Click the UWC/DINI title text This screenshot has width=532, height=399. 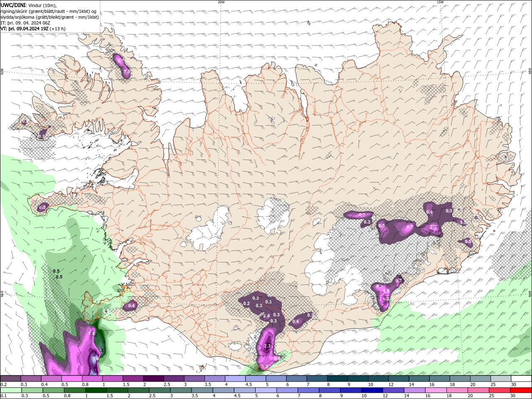coord(12,5)
